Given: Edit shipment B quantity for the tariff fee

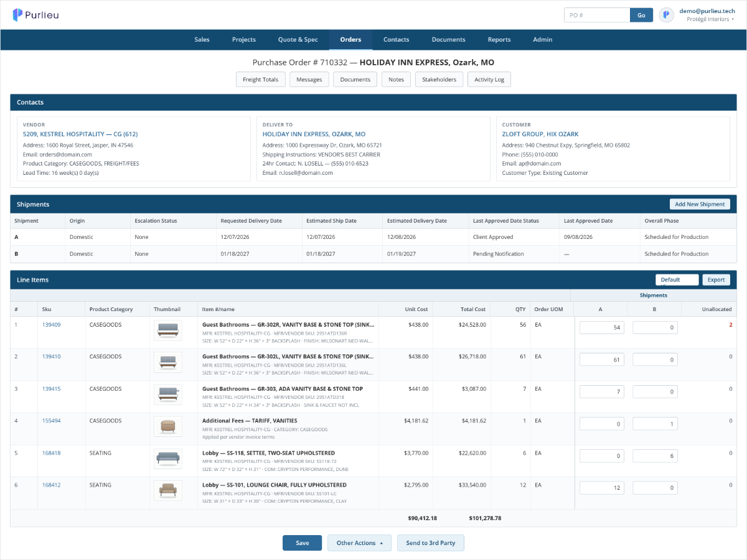Looking at the screenshot, I should coord(655,424).
